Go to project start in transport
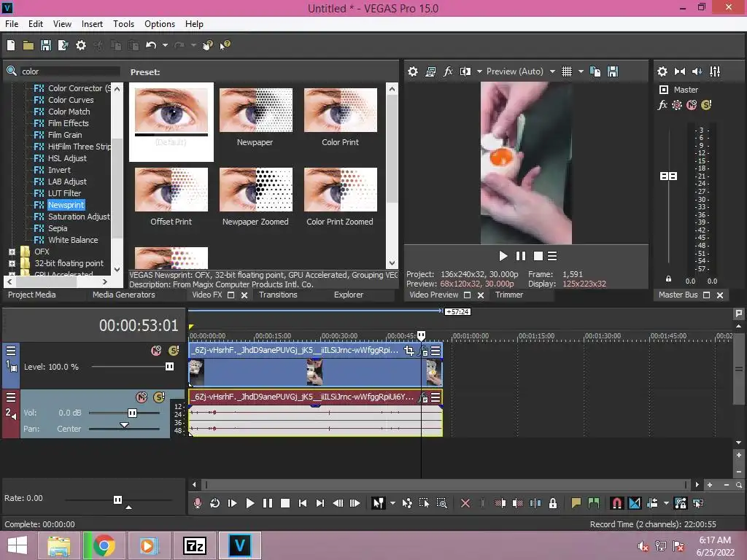This screenshot has width=747, height=560. click(303, 503)
